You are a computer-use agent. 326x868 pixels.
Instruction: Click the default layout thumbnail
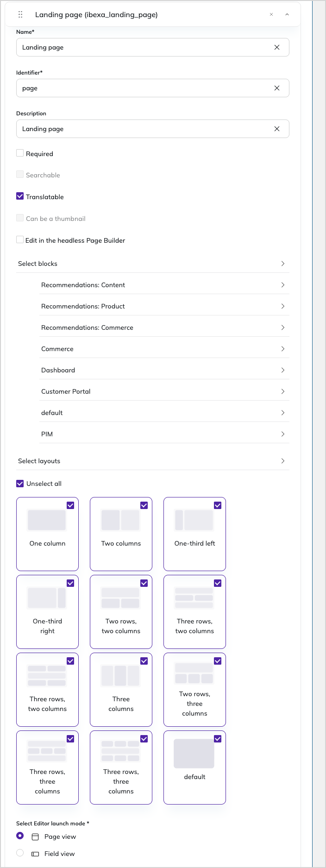tap(194, 754)
